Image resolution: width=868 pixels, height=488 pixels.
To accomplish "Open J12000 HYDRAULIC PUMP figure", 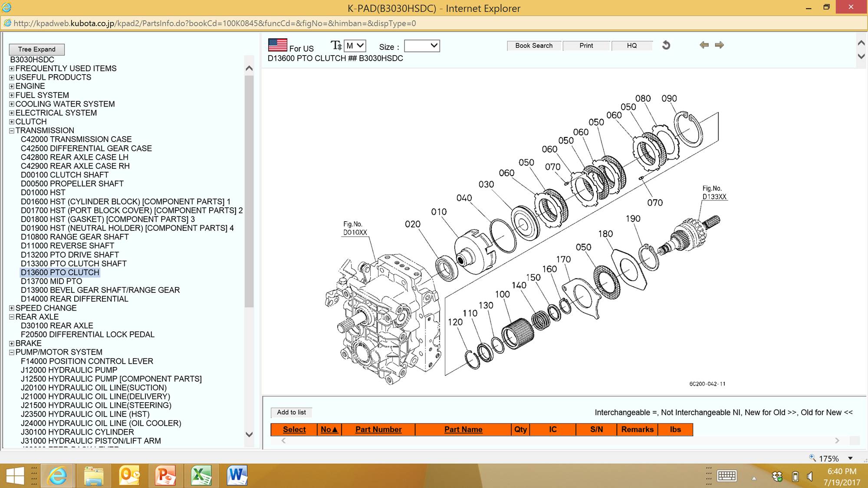I will click(x=69, y=370).
